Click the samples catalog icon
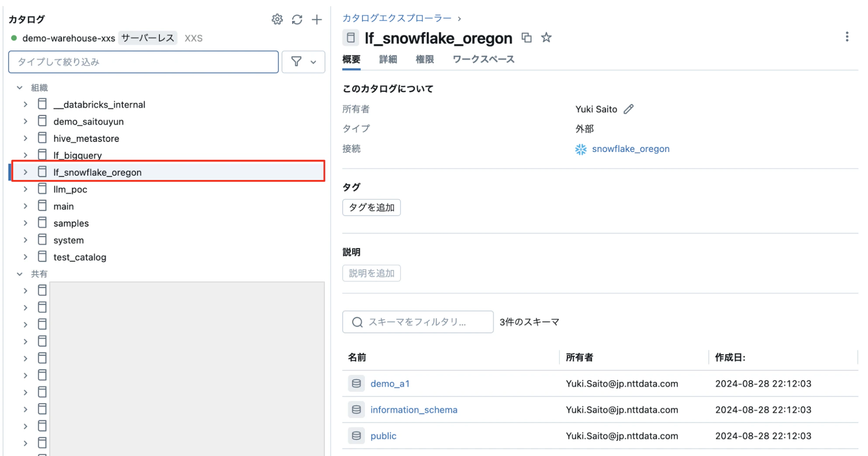The height and width of the screenshot is (456, 868). click(x=42, y=223)
